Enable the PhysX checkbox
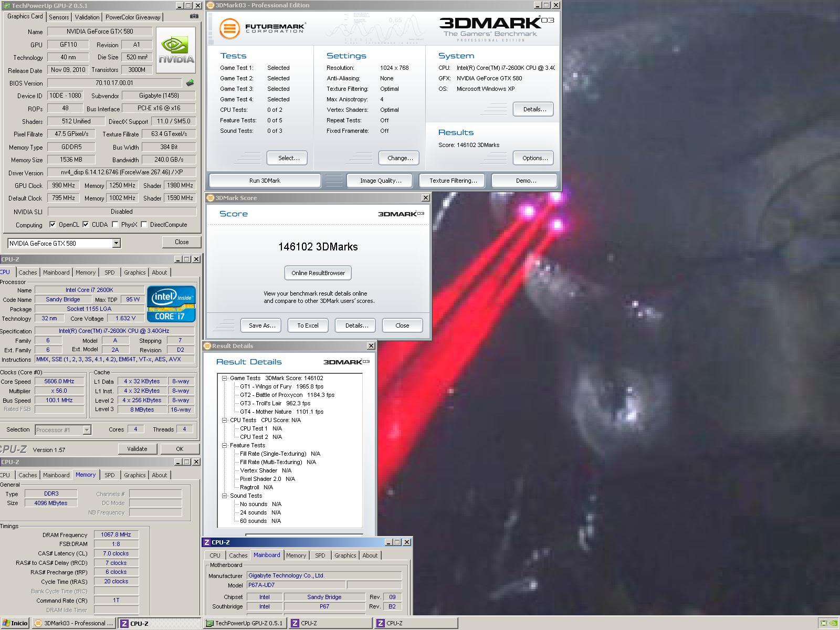Screen dimensions: 840x630 click(x=115, y=225)
